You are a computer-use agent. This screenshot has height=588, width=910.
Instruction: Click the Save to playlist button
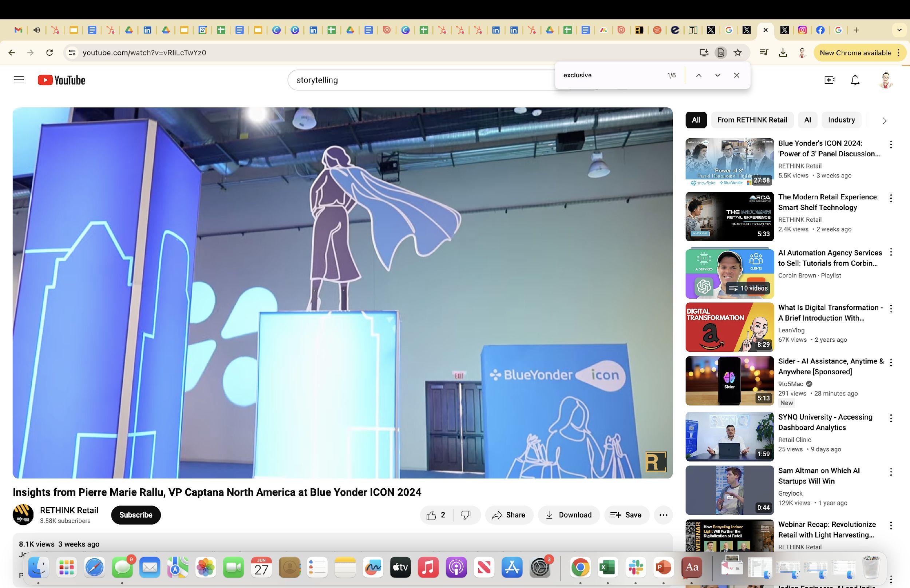tap(626, 515)
